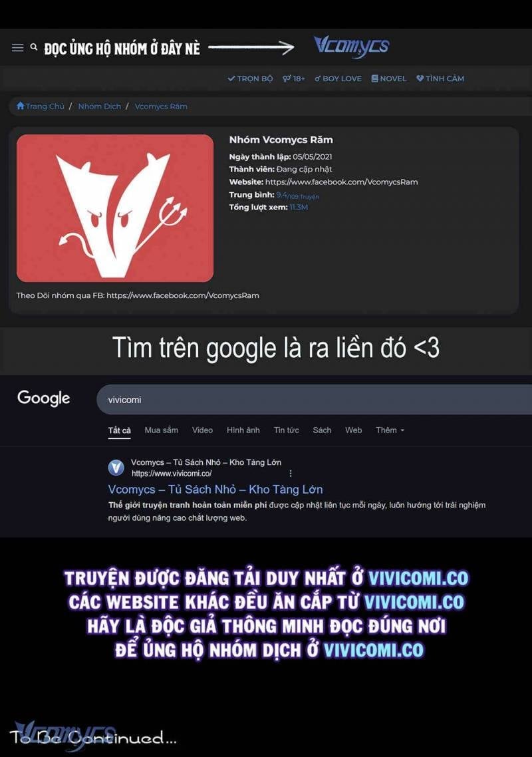Open the NOVEL category
Viewport: 532px width, 757px height.
(388, 78)
